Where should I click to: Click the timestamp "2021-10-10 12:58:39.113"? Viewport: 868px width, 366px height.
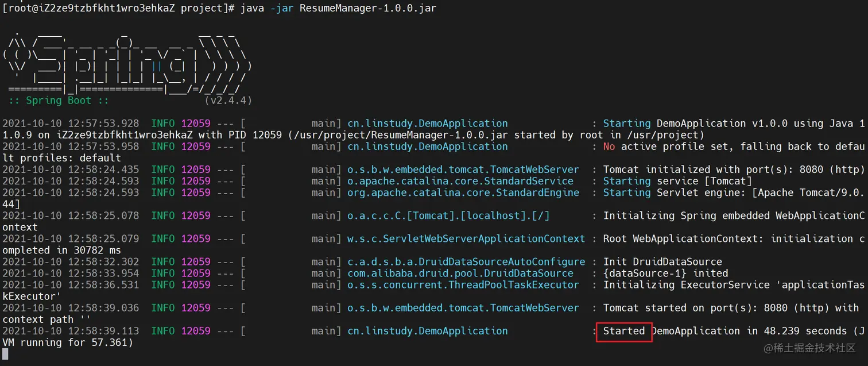click(71, 332)
